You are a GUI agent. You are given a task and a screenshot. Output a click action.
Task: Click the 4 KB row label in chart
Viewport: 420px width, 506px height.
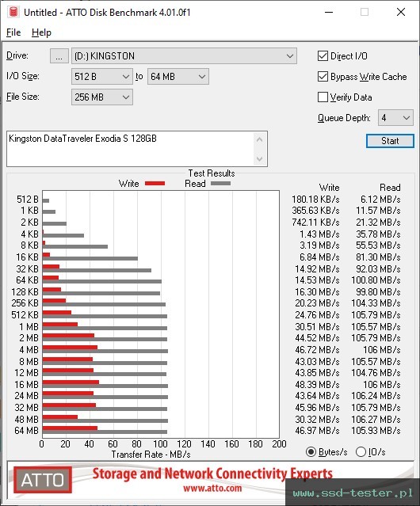click(29, 234)
